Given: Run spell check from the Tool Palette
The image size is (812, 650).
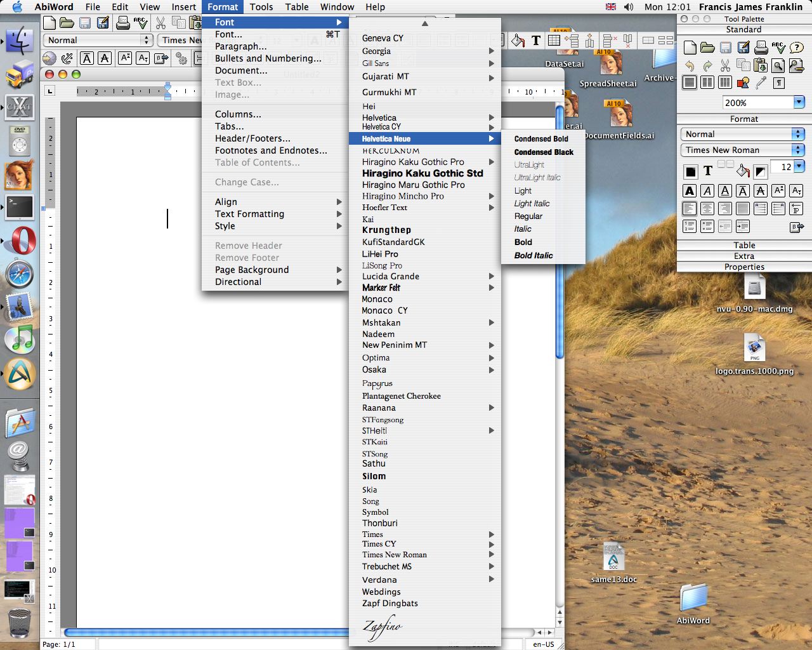Looking at the screenshot, I should (778, 48).
